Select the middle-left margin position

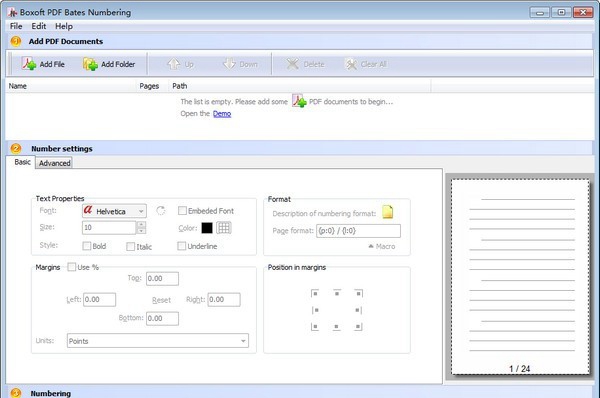(x=315, y=310)
